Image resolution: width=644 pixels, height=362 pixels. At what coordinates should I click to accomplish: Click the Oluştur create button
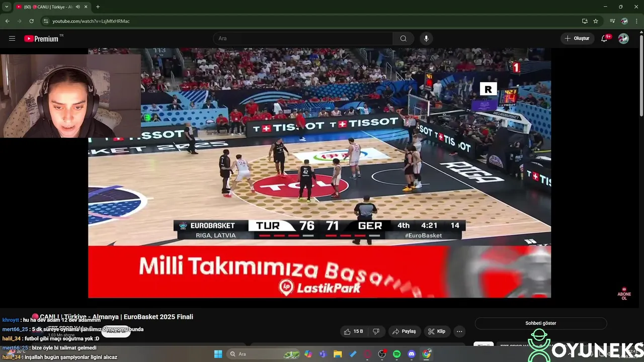(x=577, y=38)
